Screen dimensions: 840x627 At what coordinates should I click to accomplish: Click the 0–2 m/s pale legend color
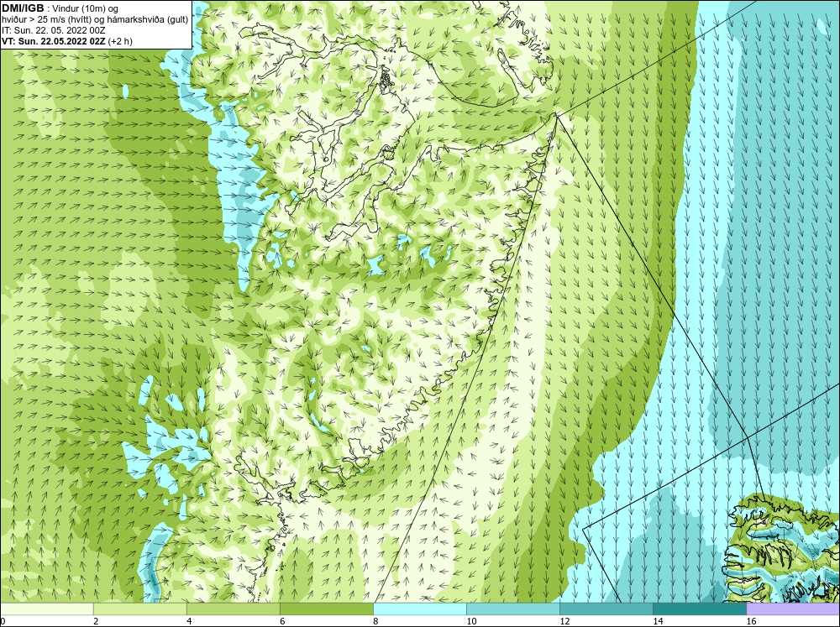(x=47, y=609)
